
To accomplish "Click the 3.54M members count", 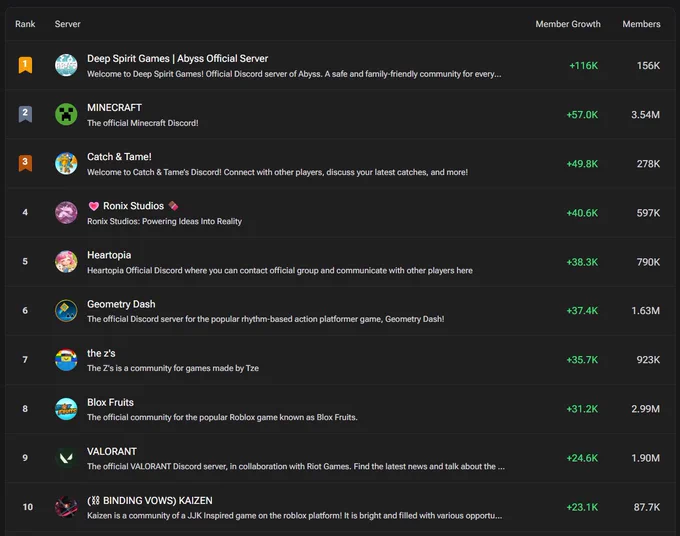I will [645, 114].
